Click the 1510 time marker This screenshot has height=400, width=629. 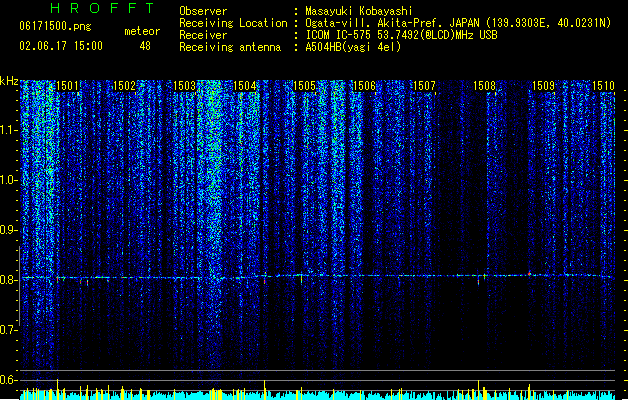tap(603, 86)
